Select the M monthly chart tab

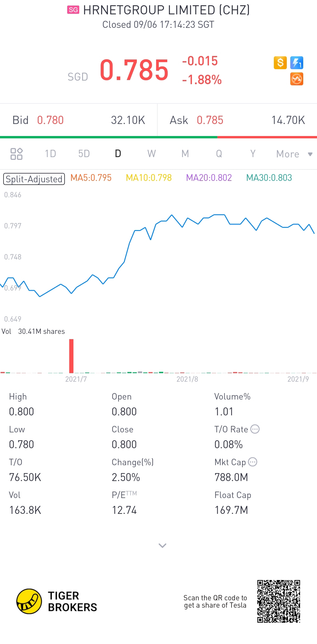pyautogui.click(x=185, y=154)
